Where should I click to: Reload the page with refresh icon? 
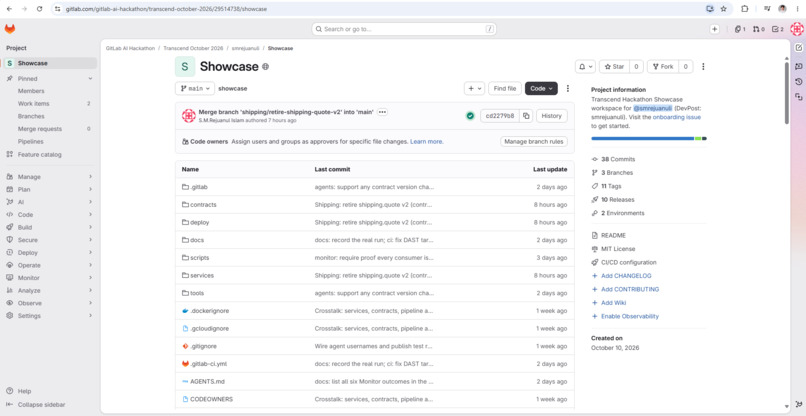(40, 9)
